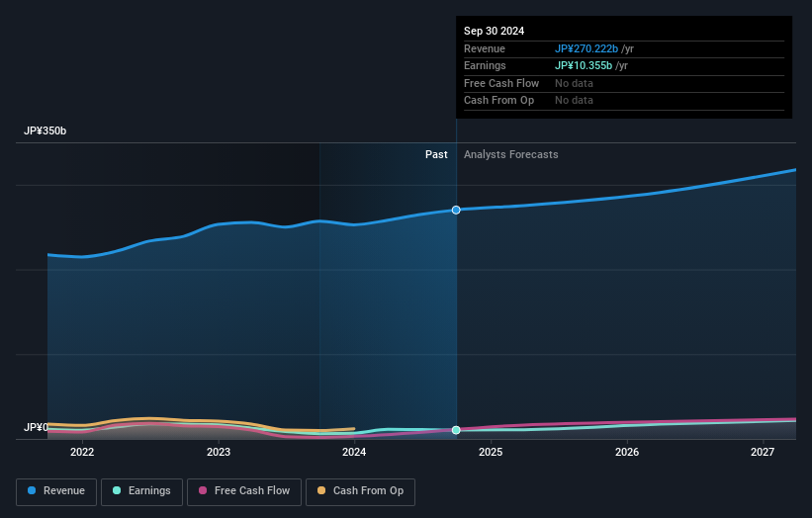The image size is (812, 518).
Task: Click the 2024 x-axis label
Action: (x=354, y=452)
